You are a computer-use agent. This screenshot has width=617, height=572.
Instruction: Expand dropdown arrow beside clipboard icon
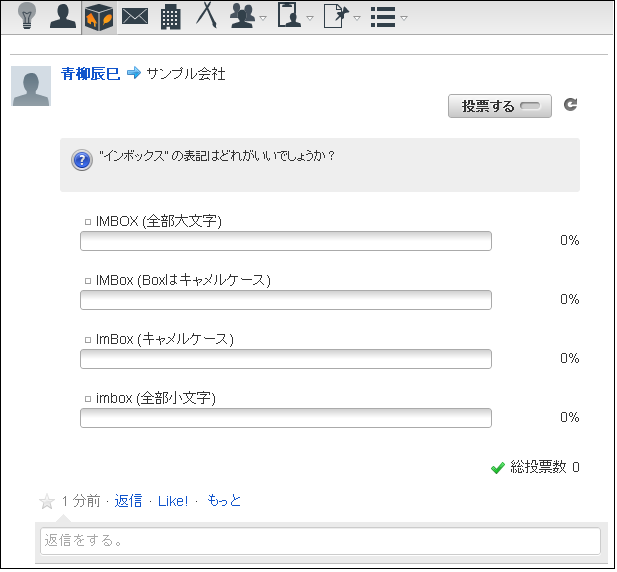tap(310, 18)
